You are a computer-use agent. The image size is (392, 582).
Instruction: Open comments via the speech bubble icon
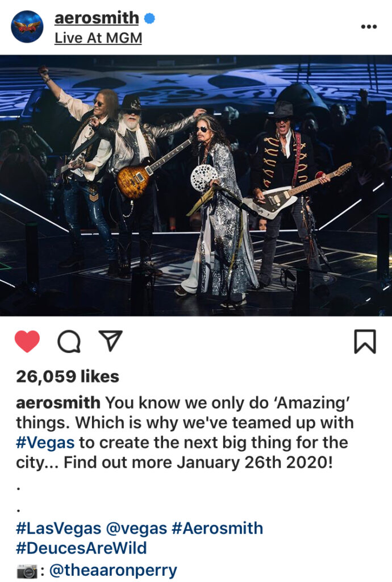69,342
